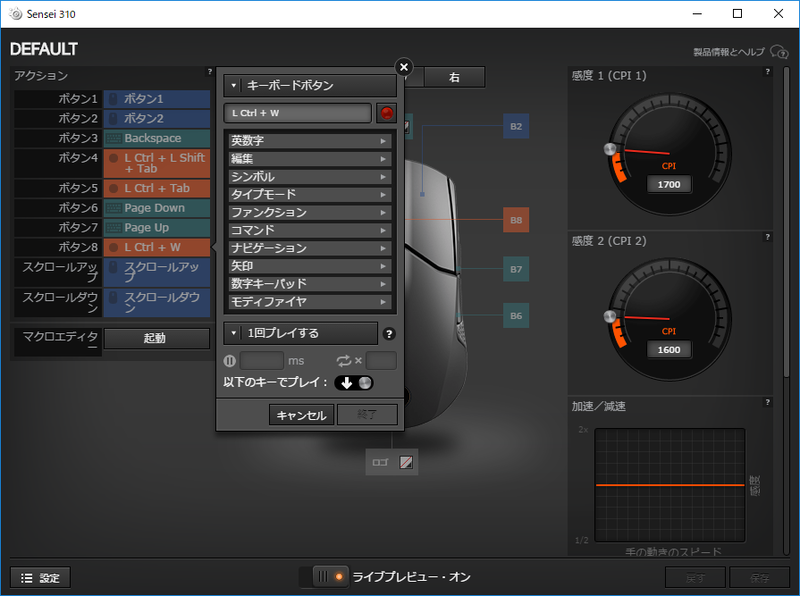Select スクロールアップ action assignment

pos(157,272)
